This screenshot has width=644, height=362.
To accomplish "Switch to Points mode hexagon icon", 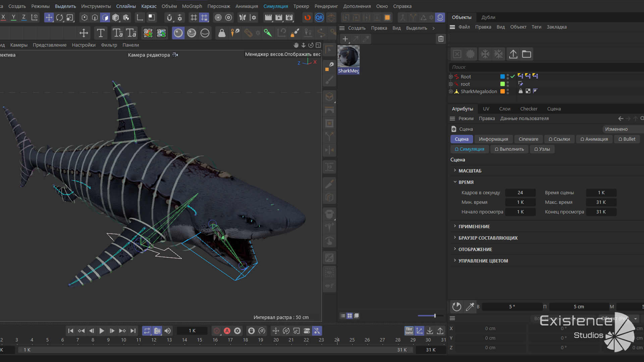I will (85, 17).
